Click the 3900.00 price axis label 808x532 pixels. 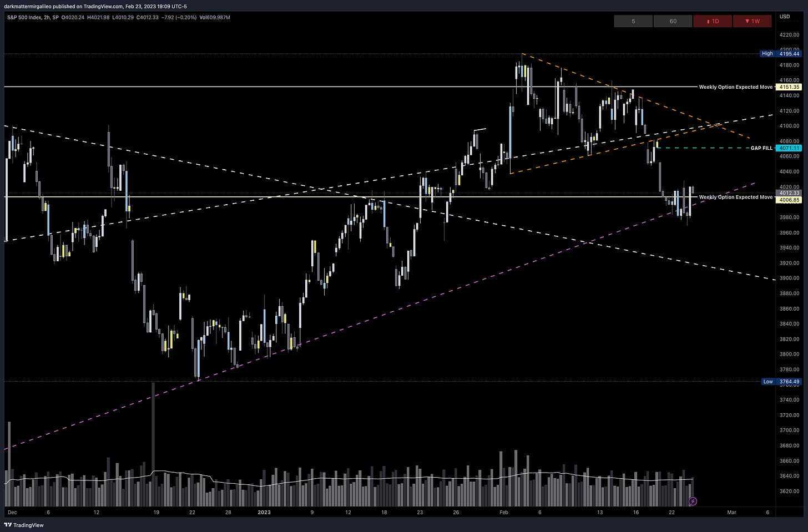coord(789,278)
